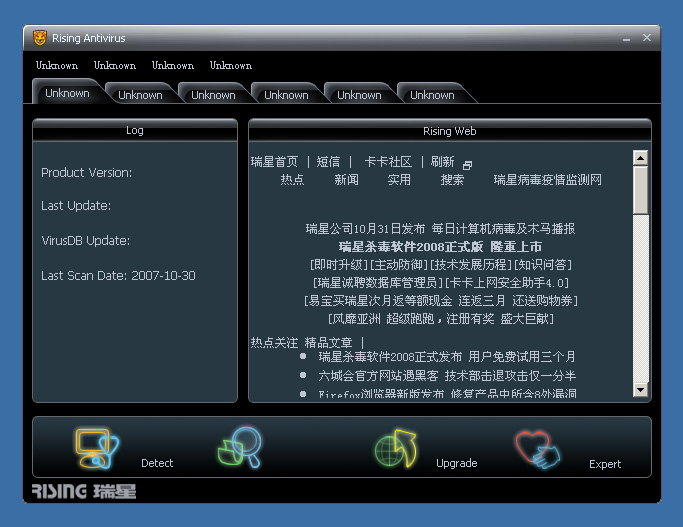Click the Rising Web panel header
This screenshot has width=683, height=527.
point(450,131)
